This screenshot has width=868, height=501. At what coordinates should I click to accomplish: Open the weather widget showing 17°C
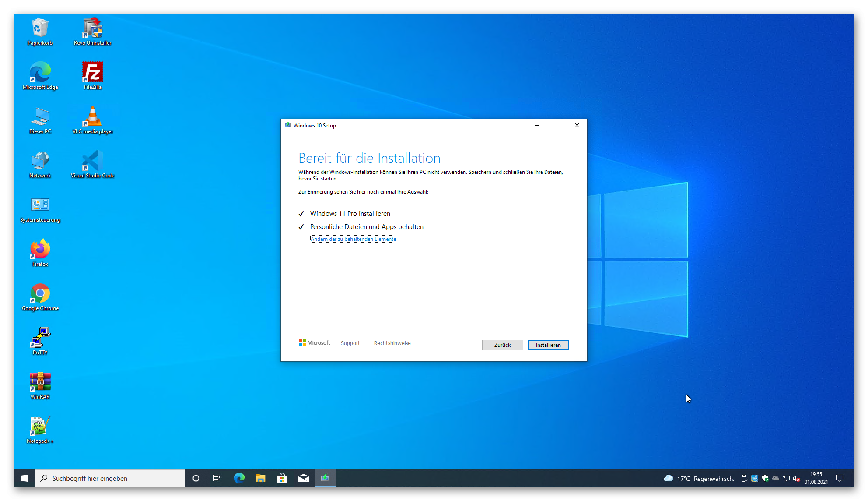pyautogui.click(x=699, y=478)
